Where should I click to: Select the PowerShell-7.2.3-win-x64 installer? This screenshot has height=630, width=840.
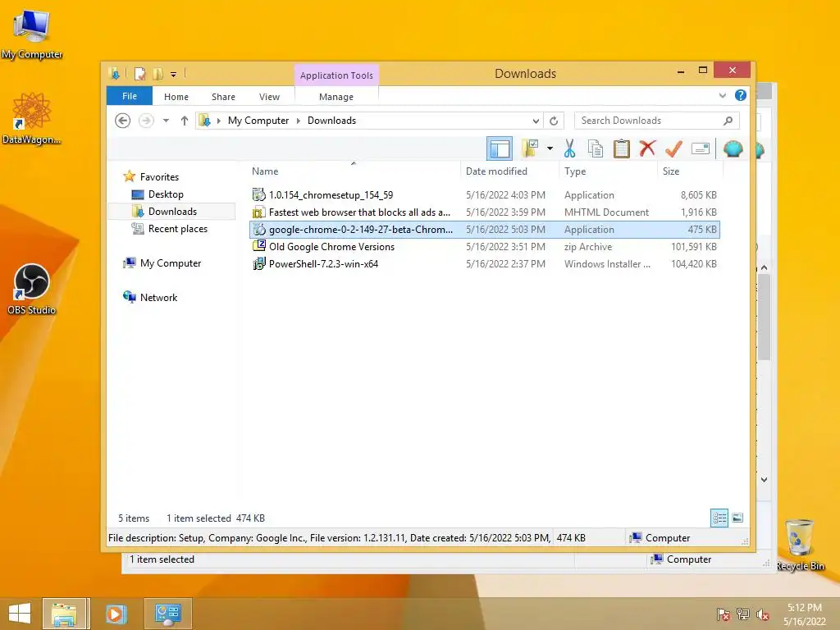[485, 263]
